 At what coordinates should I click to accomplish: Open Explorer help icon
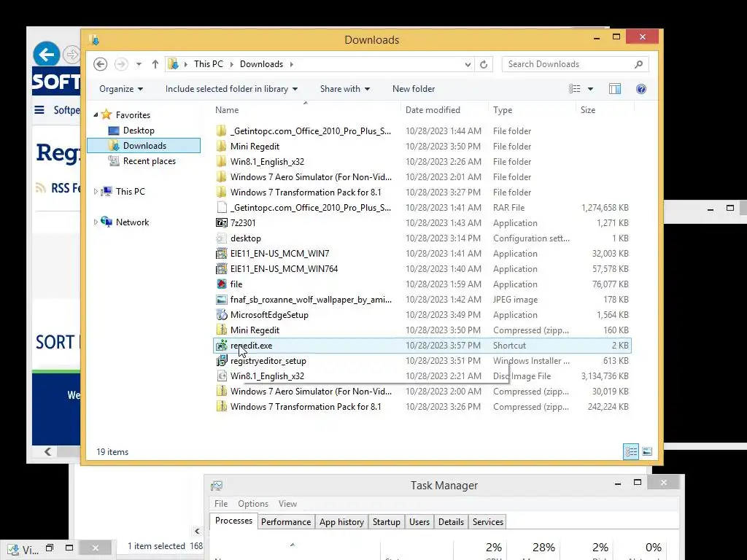641,89
